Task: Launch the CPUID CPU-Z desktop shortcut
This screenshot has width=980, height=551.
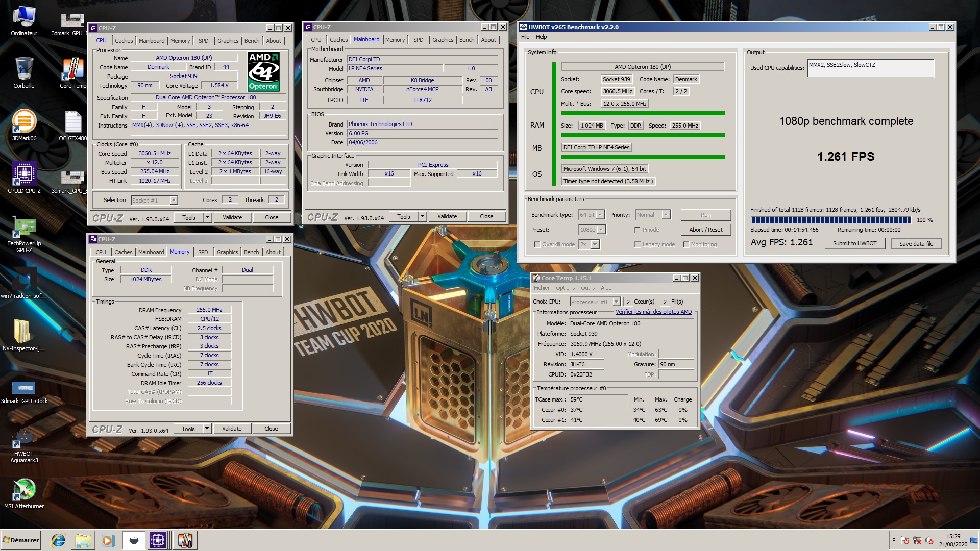Action: pos(24,178)
